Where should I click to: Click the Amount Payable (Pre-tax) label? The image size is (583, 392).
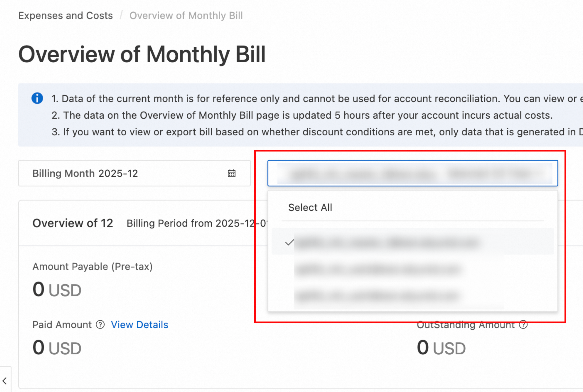pos(92,267)
